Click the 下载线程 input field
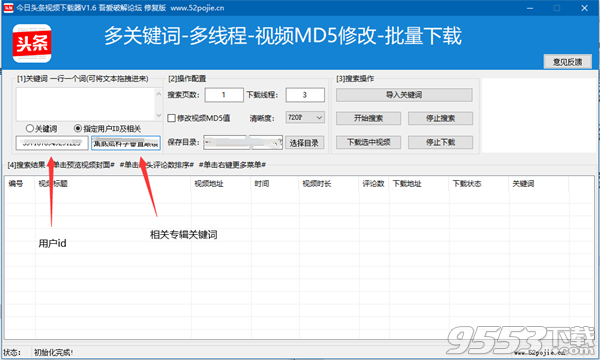Viewport: 600px width, 360px height. (305, 95)
